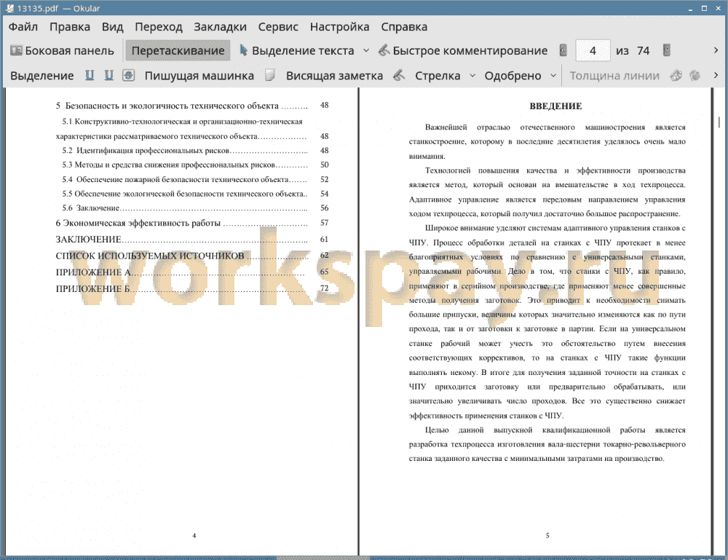Open the Правка menu
The height and width of the screenshot is (560, 728).
click(x=70, y=27)
